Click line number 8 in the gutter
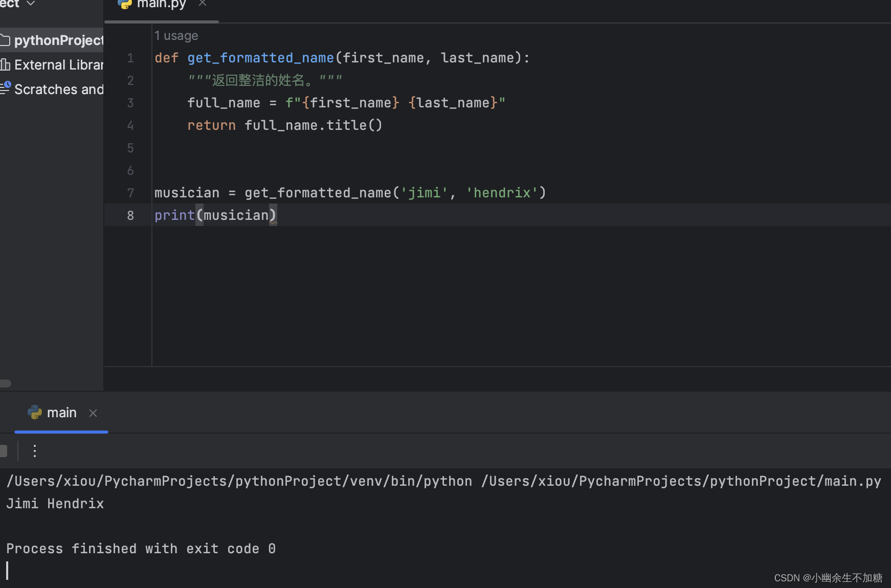Screen dimensions: 891x588 (x=130, y=216)
